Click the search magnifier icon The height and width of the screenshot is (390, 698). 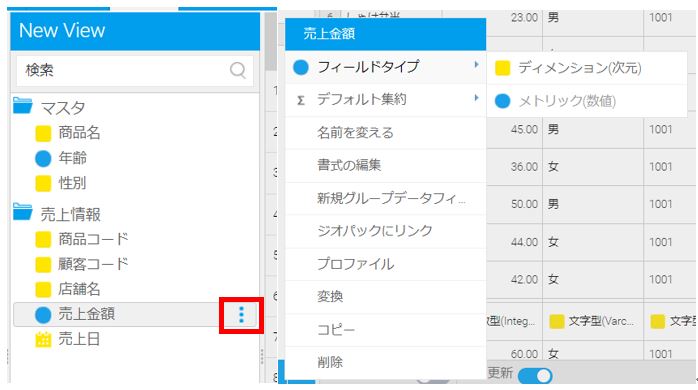point(238,70)
